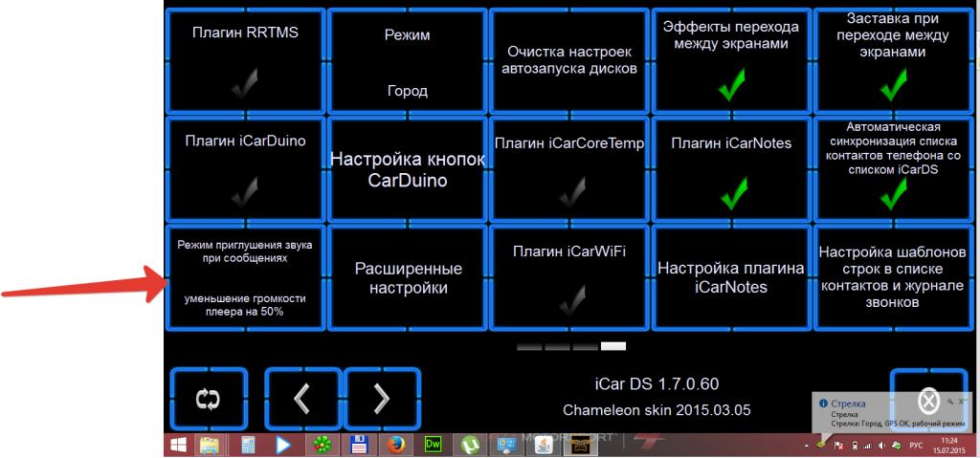This screenshot has height=458, width=980.
Task: Open Расширенные настройки
Action: coord(408,277)
